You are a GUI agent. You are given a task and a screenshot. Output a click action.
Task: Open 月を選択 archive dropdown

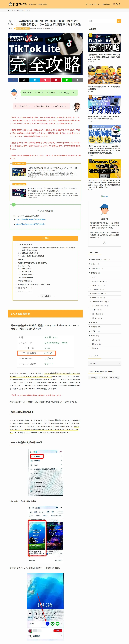104,363
